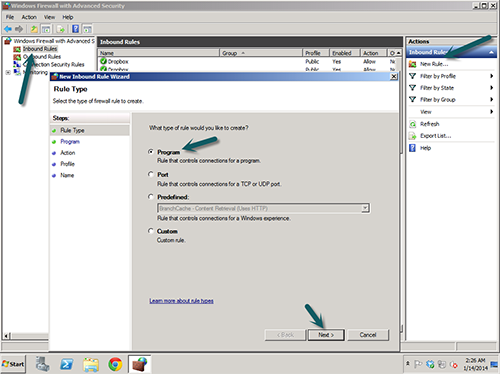This screenshot has height=374, width=500.
Task: Open the BranchCache predefined rule dropdown
Action: [365, 208]
